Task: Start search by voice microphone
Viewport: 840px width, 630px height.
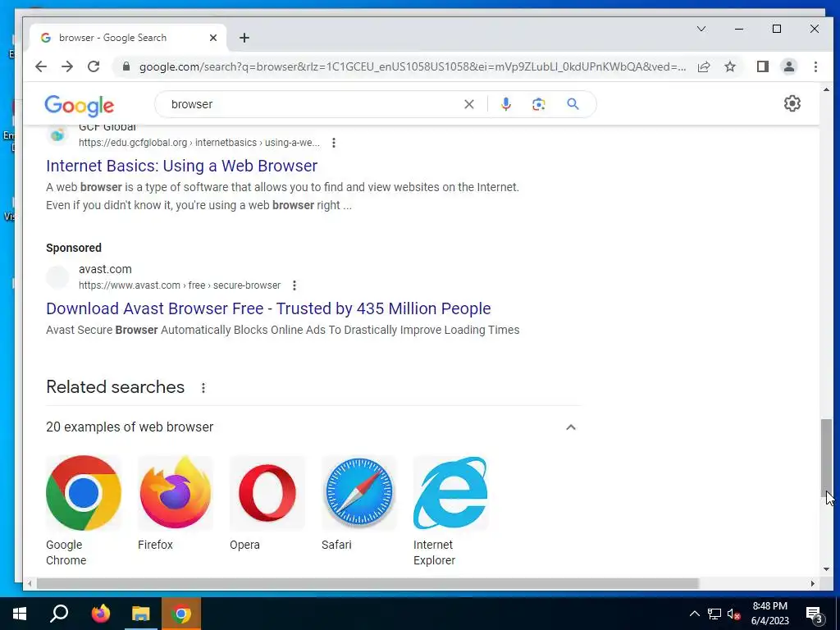Action: pos(505,104)
